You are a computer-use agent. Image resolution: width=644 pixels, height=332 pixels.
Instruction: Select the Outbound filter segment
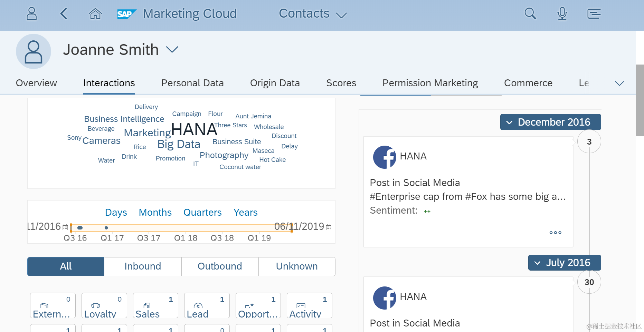coord(220,266)
